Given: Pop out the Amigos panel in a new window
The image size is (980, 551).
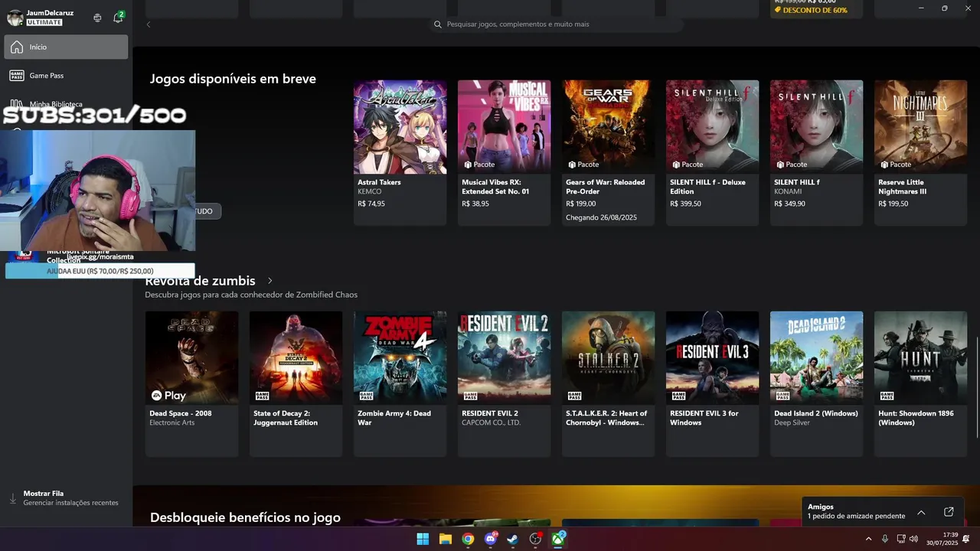Looking at the screenshot, I should (949, 512).
